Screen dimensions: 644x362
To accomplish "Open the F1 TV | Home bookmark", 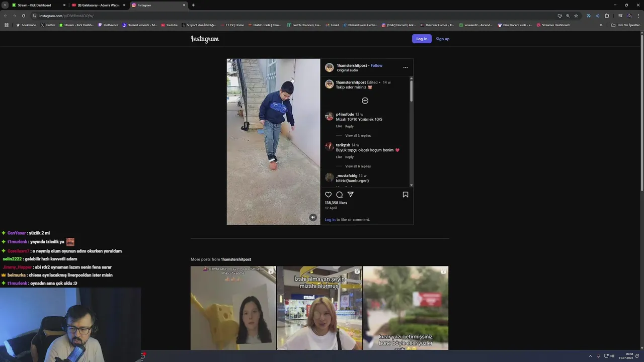I will tap(232, 25).
